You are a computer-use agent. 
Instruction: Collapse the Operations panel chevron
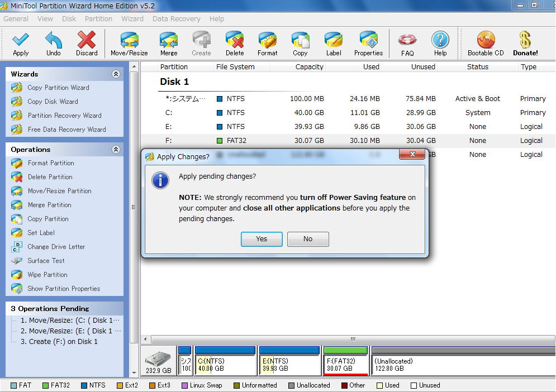pyautogui.click(x=116, y=149)
